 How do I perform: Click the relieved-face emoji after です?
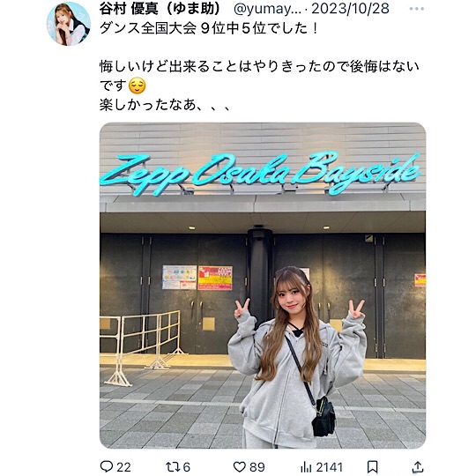(x=137, y=86)
